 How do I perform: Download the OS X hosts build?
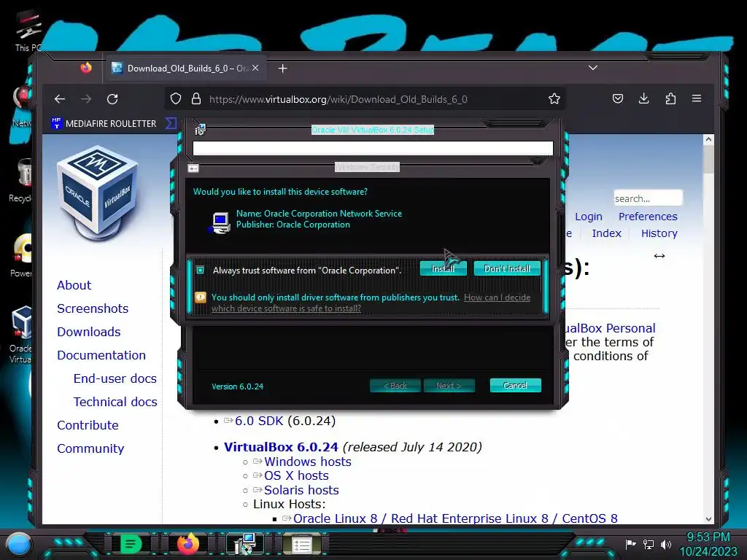(296, 475)
